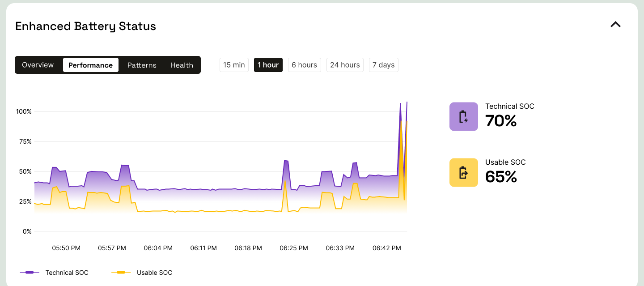Screen dimensions: 644x286
Task: Choose the 6 hours time range
Action: click(304, 65)
